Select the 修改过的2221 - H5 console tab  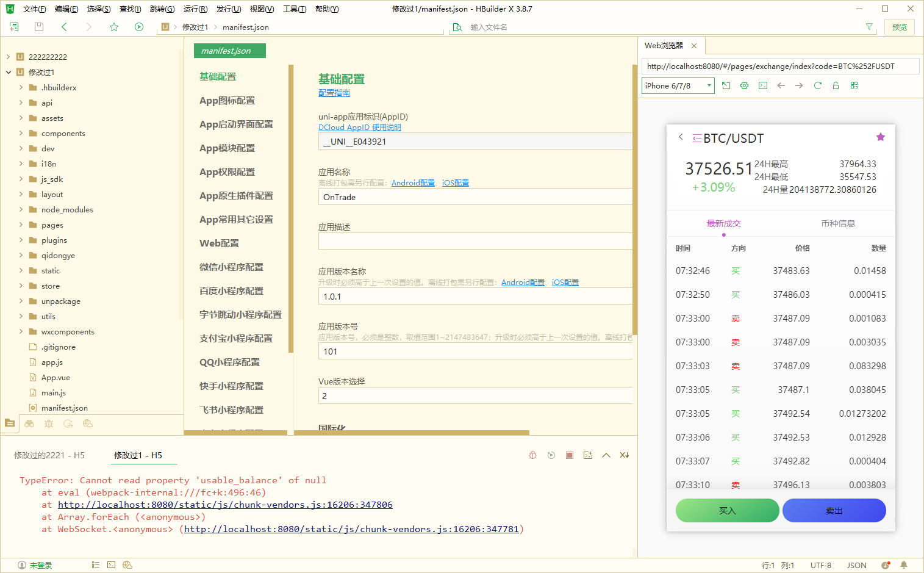point(49,455)
